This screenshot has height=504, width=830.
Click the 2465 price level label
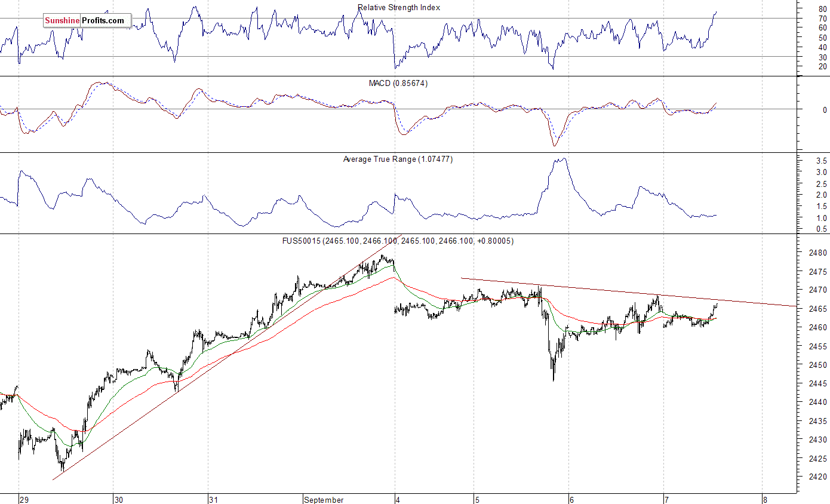coord(819,309)
